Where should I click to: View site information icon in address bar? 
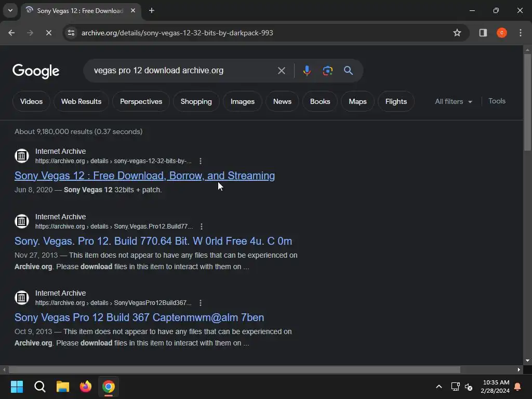[x=71, y=33]
